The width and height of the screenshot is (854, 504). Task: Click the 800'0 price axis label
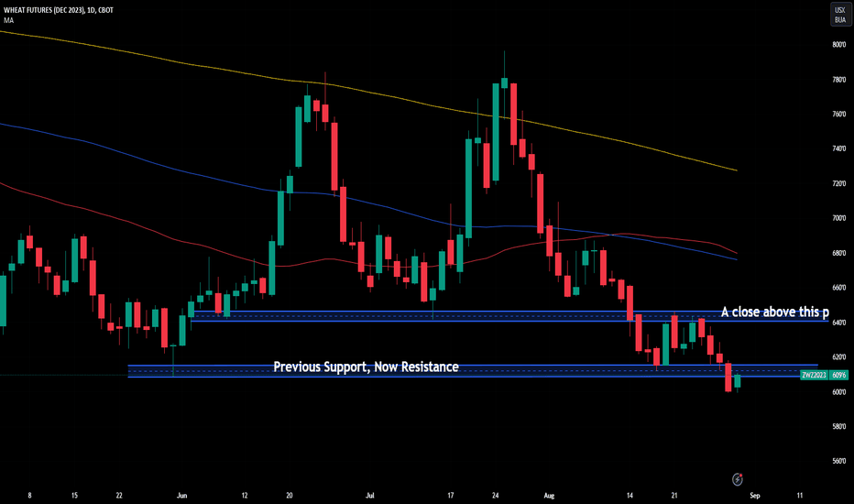(838, 45)
